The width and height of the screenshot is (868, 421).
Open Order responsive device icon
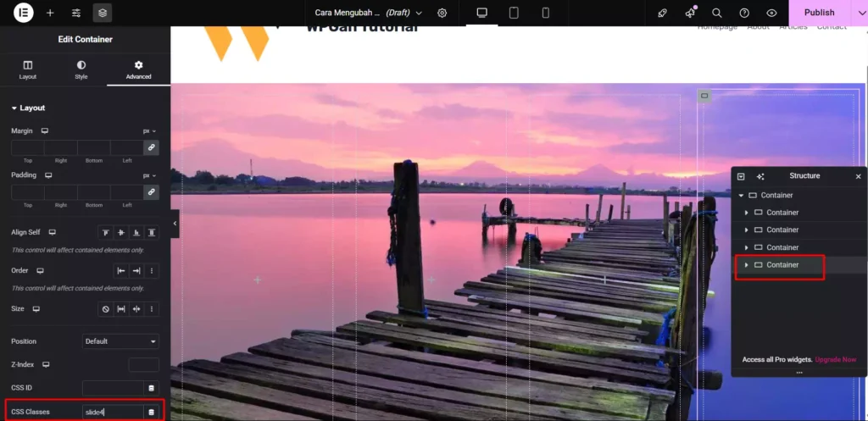40,271
